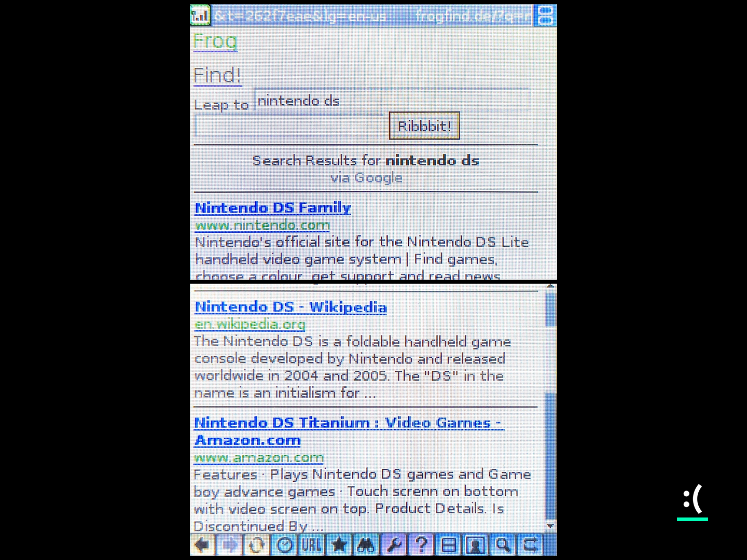Click the magnifying glass toolbar icon
The image size is (747, 560).
(x=503, y=545)
